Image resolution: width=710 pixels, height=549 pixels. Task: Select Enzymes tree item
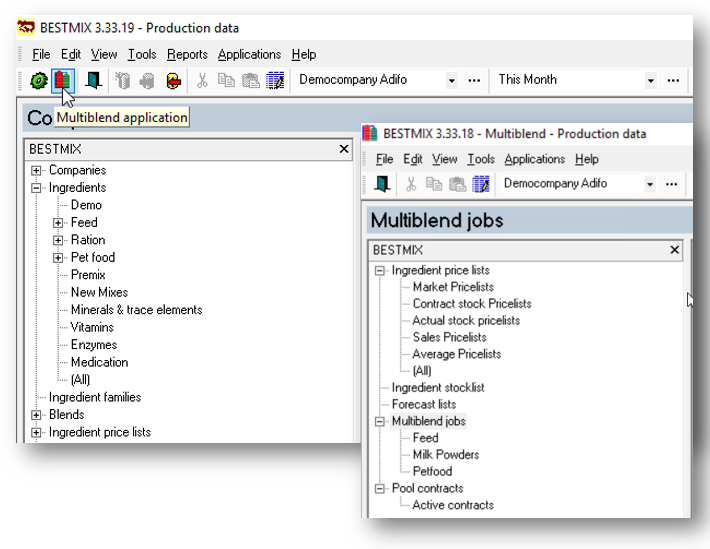94,345
